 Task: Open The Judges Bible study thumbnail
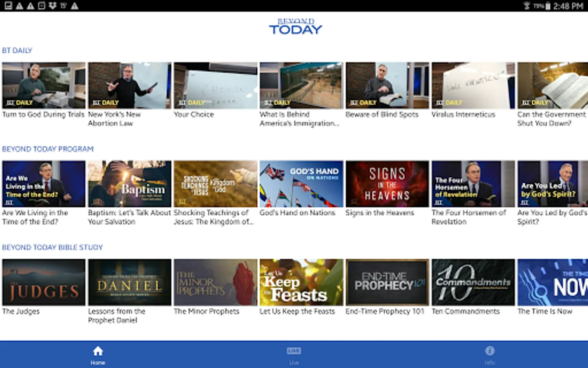[x=44, y=282]
